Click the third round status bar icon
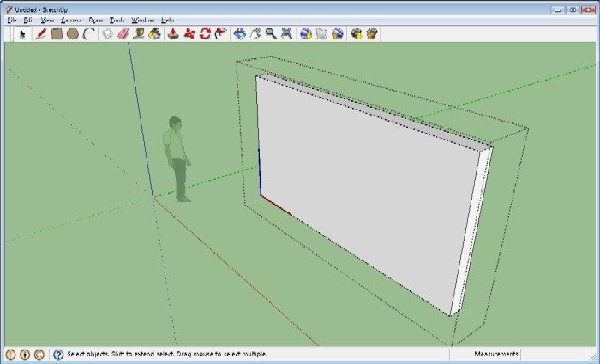 click(39, 355)
